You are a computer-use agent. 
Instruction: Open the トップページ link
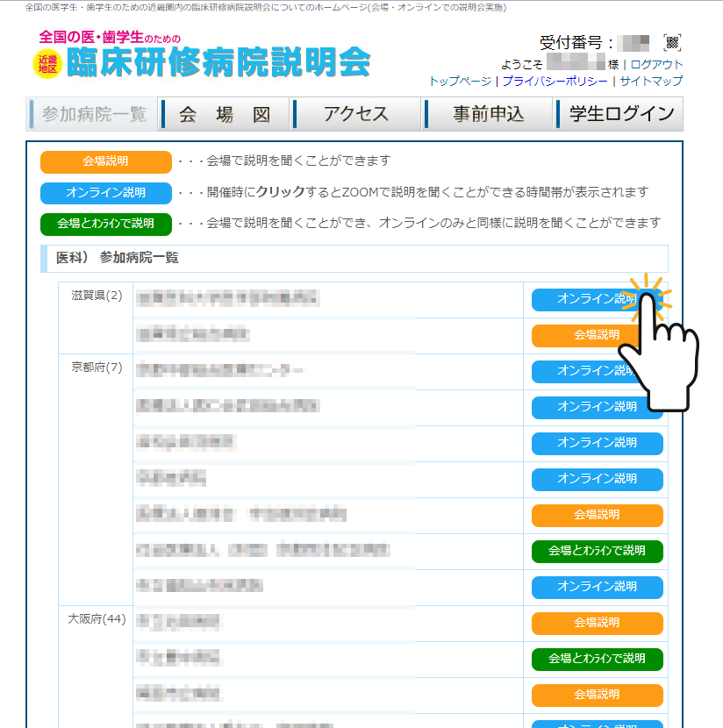click(x=461, y=81)
